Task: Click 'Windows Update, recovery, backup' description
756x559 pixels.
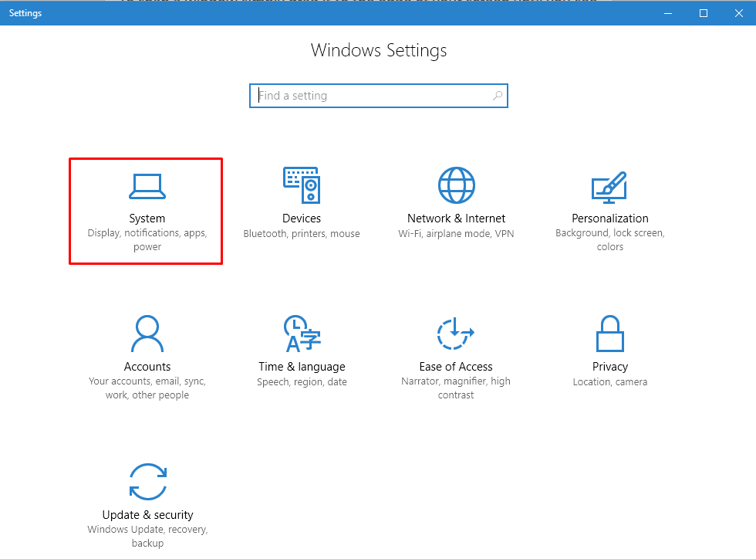Action: (x=147, y=537)
